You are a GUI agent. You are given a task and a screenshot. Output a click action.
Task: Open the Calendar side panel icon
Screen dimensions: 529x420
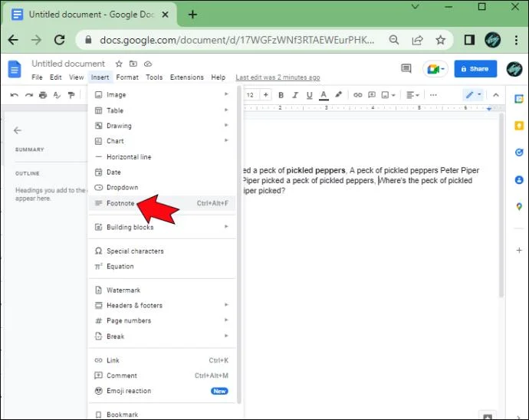point(519,99)
